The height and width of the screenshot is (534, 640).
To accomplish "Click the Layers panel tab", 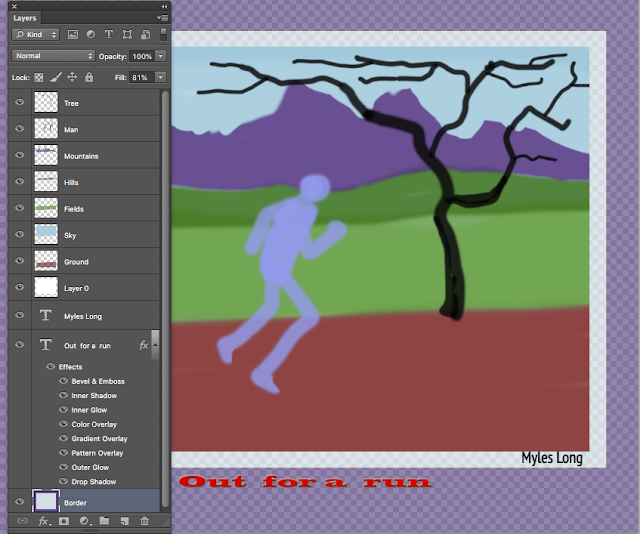I will (25, 18).
